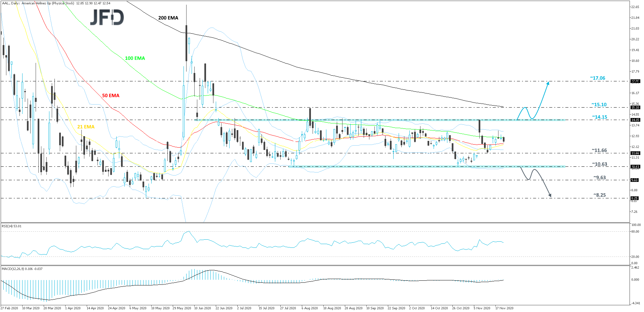The image size is (644, 312).
Task: Select the black 14.15 price-axis tag
Action: coord(635,120)
